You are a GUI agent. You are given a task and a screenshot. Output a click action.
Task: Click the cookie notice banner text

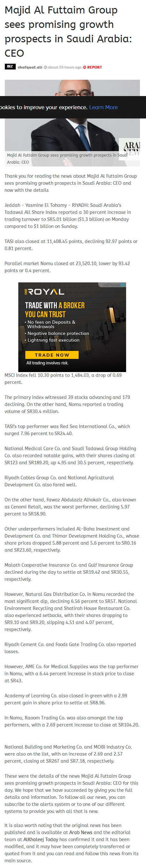(x=44, y=107)
